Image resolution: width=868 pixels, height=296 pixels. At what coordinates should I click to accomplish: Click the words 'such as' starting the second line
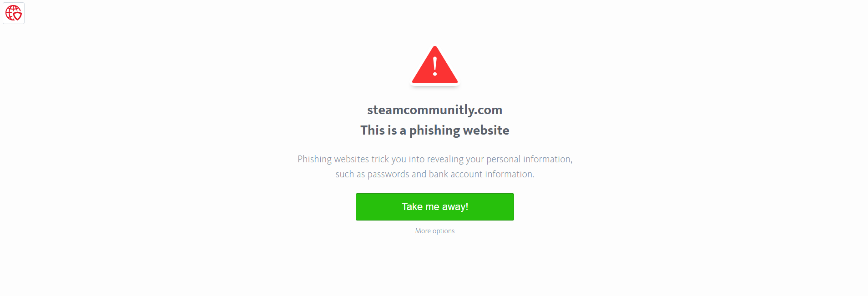point(350,174)
